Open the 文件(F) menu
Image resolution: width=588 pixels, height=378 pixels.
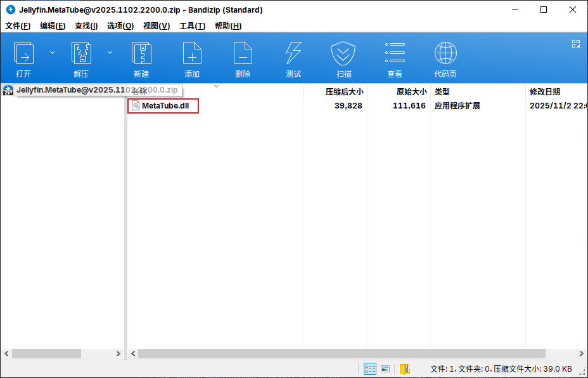click(x=18, y=26)
